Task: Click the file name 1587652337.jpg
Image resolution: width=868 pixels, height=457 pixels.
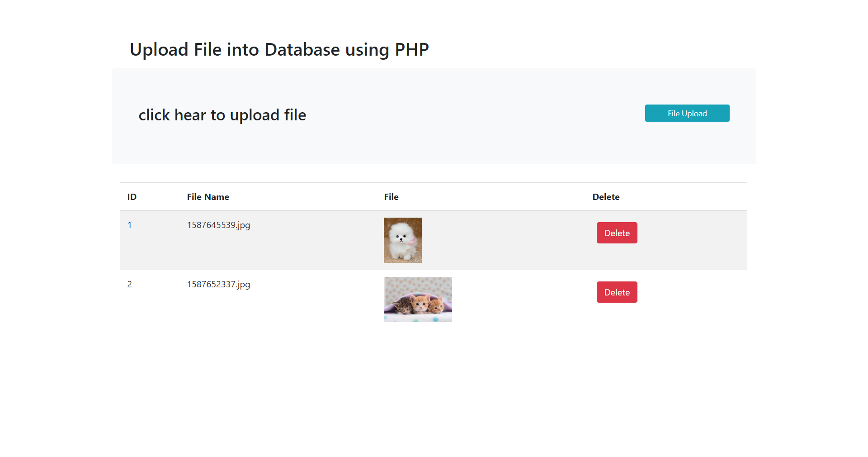Action: [218, 284]
